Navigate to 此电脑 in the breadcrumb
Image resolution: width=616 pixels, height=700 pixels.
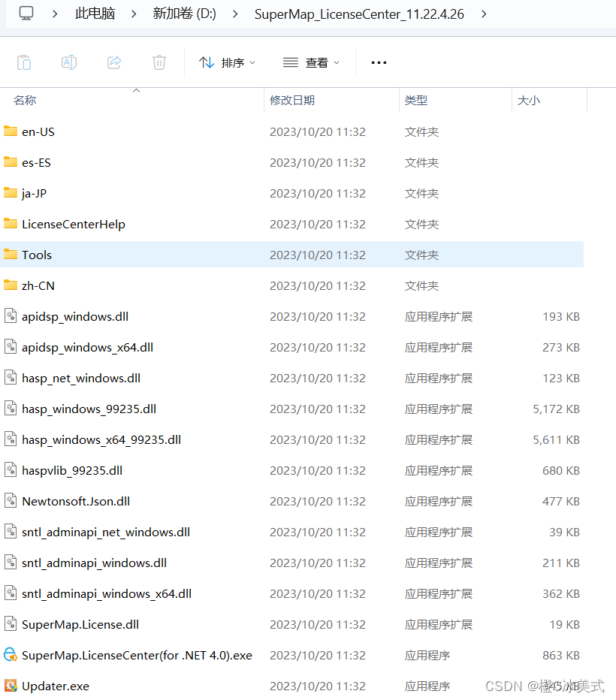pos(95,14)
